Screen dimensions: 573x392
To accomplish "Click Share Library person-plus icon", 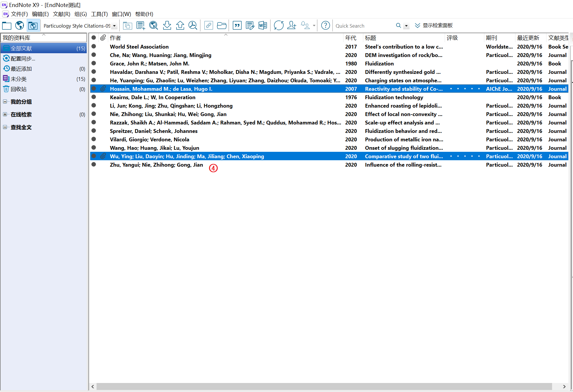I will pyautogui.click(x=292, y=26).
